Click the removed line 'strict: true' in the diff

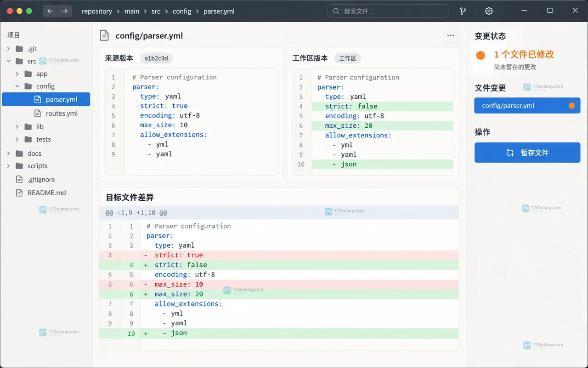(x=279, y=255)
